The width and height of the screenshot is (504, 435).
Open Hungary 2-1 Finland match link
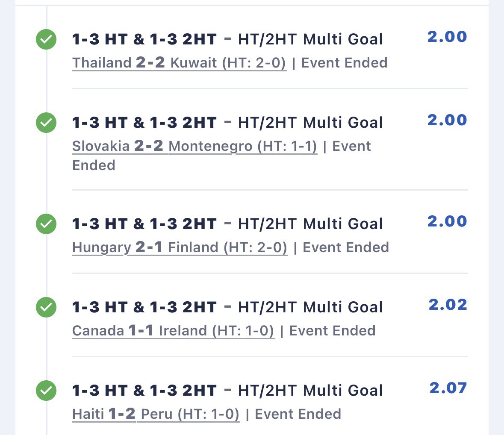tap(180, 247)
